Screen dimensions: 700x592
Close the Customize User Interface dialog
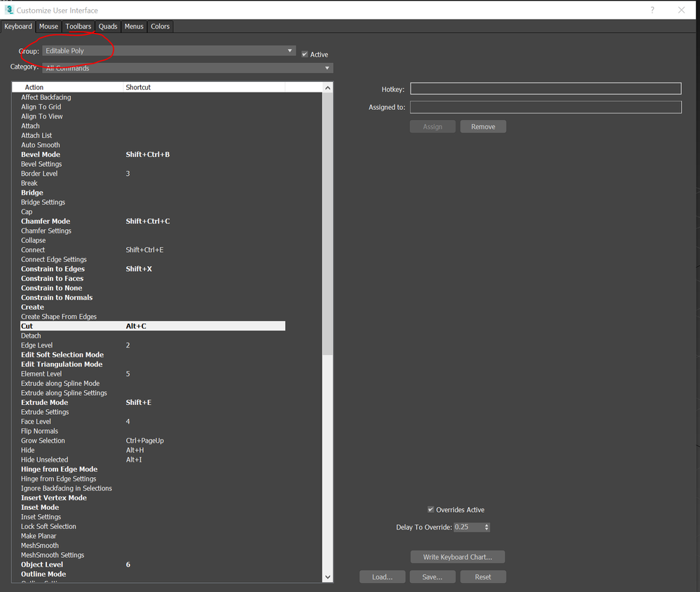681,10
